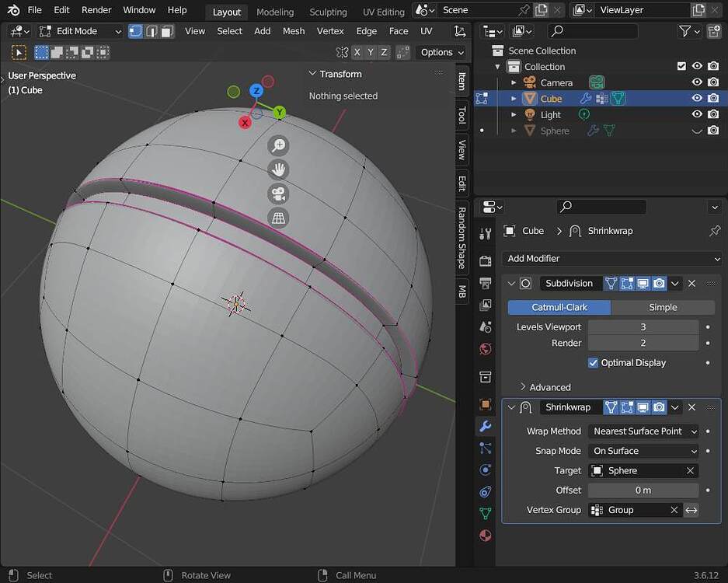Viewport: 728px width, 583px height.
Task: Clear the Shrinkwrap Target Sphere
Action: coord(690,470)
